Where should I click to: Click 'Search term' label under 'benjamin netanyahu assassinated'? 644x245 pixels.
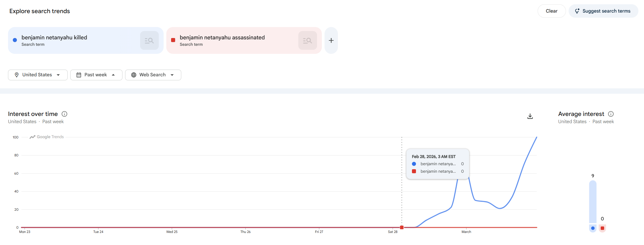[191, 44]
